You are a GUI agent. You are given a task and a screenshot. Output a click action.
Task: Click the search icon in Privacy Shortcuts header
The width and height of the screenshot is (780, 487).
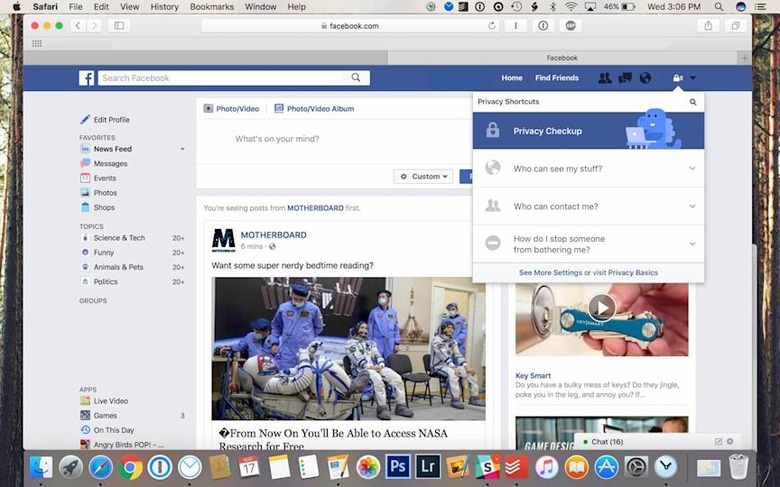point(693,102)
